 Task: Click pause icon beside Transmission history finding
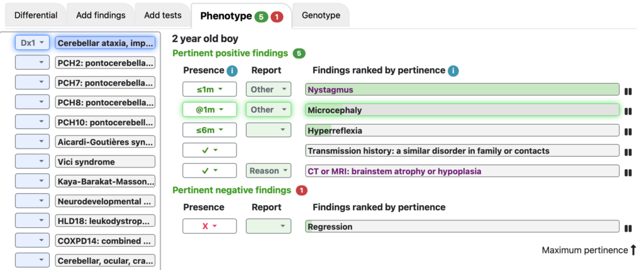tap(628, 152)
